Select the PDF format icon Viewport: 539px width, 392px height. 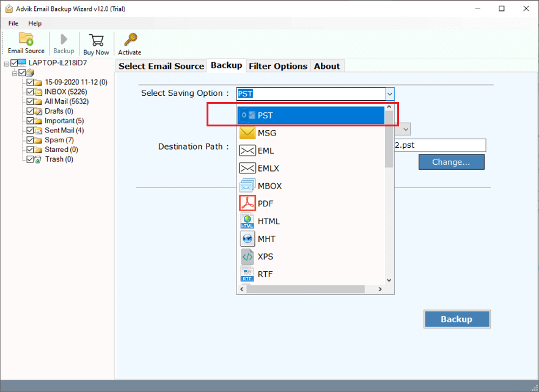pos(248,203)
